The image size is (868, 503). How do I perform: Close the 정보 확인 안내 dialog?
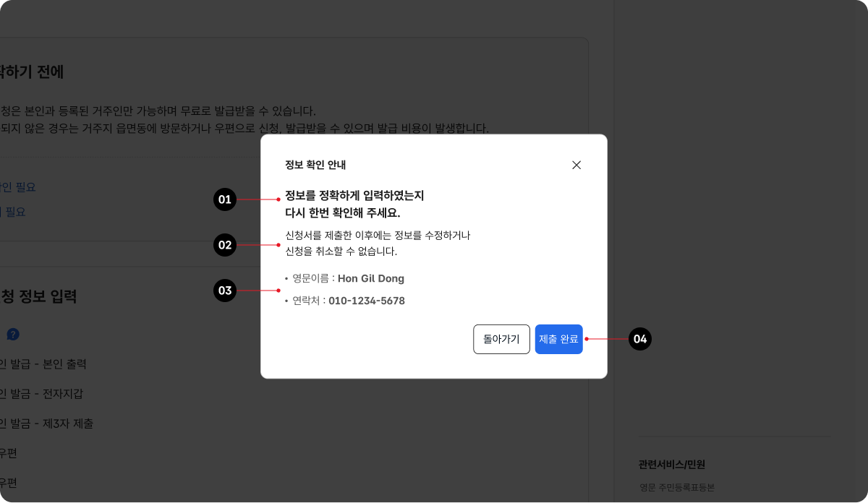(576, 165)
